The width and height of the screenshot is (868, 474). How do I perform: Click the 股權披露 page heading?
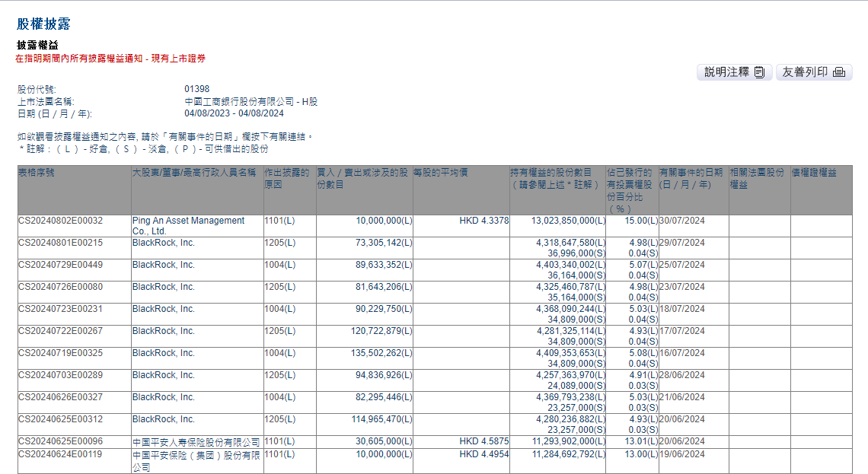43,24
